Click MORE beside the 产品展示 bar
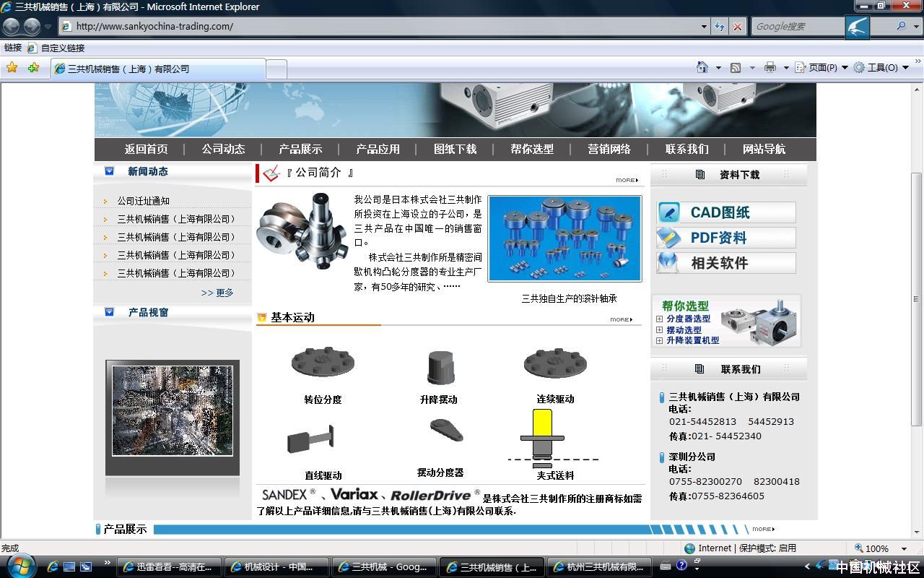924x578 pixels. pos(763,529)
